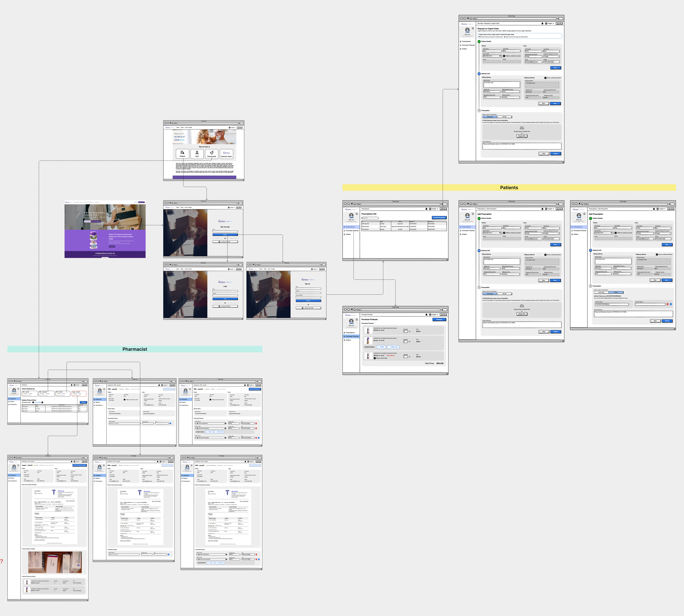Toggle the 'Place a back order' checkbox
The height and width of the screenshot is (616, 684).
point(374,358)
